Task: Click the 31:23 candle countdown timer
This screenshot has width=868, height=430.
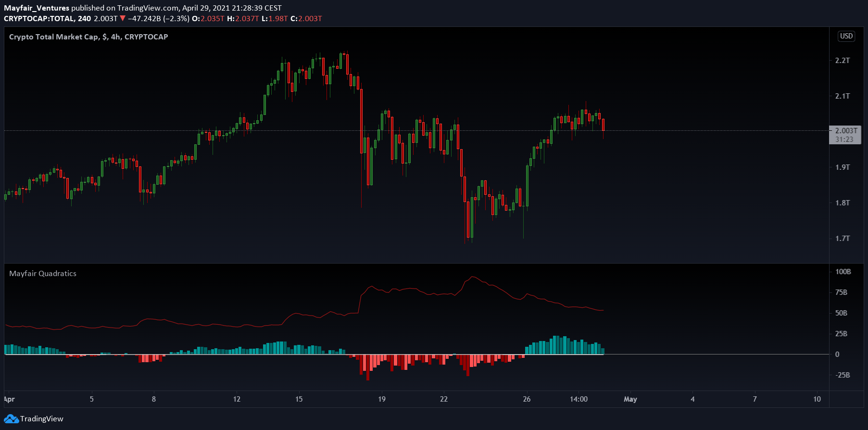Action: (844, 139)
